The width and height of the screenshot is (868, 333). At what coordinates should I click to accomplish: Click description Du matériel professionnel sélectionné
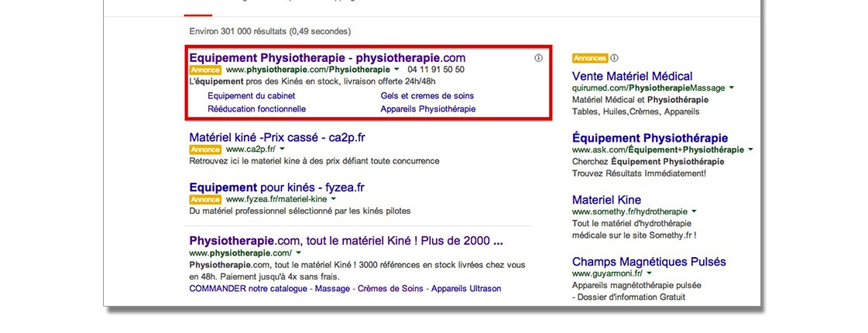[x=300, y=211]
